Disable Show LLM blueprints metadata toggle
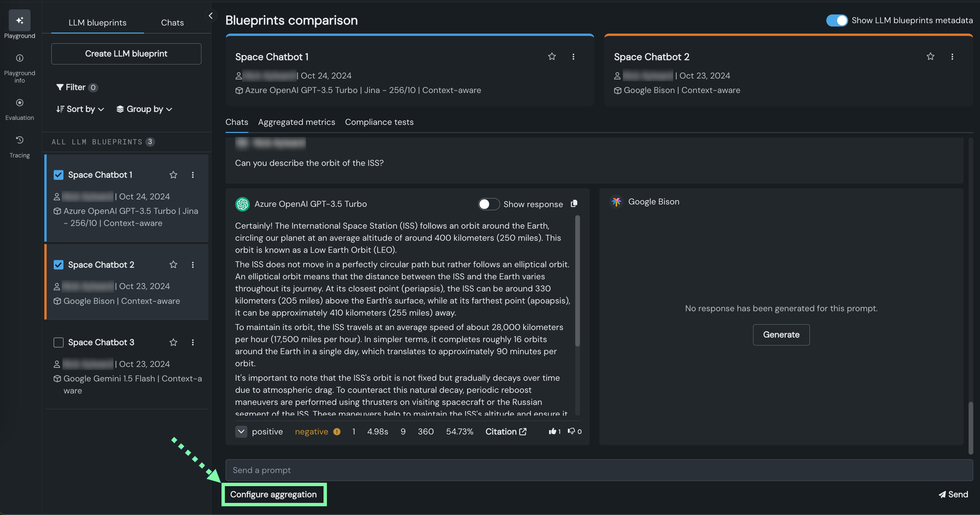Viewport: 980px width, 515px height. point(837,20)
